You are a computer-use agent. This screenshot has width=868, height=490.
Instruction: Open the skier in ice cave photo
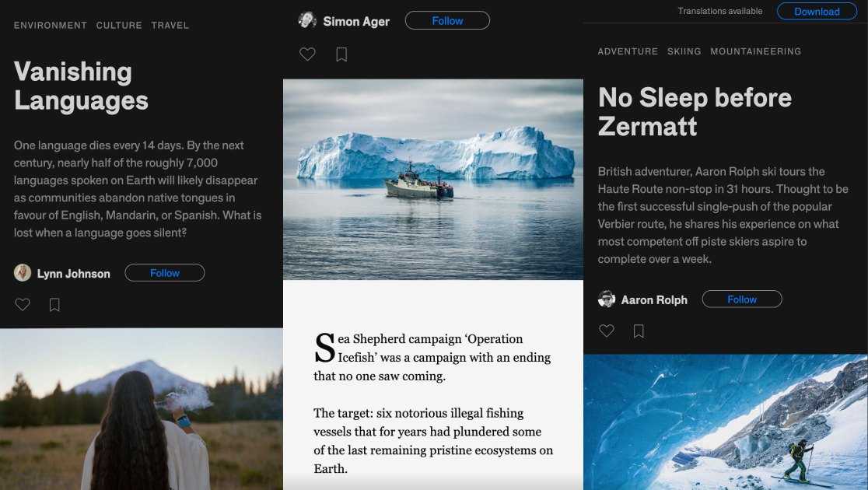pyautogui.click(x=726, y=422)
